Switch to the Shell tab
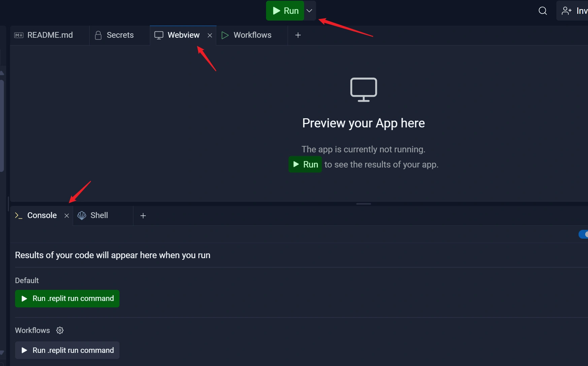 pos(99,215)
